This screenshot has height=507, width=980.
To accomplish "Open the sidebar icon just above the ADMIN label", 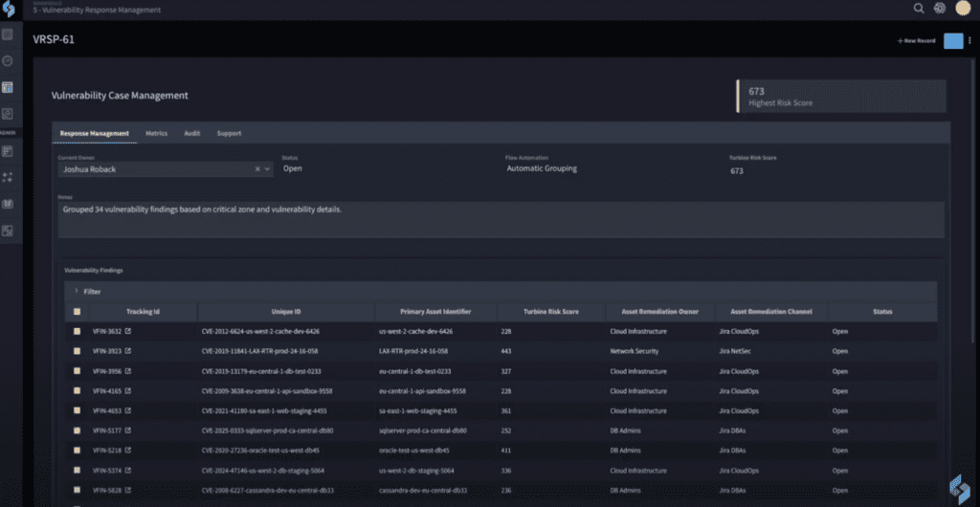I will 8,114.
